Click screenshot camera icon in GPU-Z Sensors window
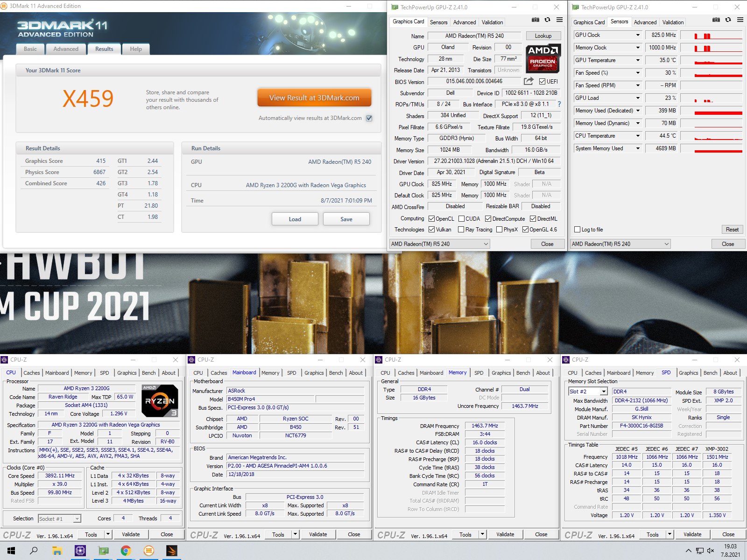747x560 pixels. tap(716, 20)
